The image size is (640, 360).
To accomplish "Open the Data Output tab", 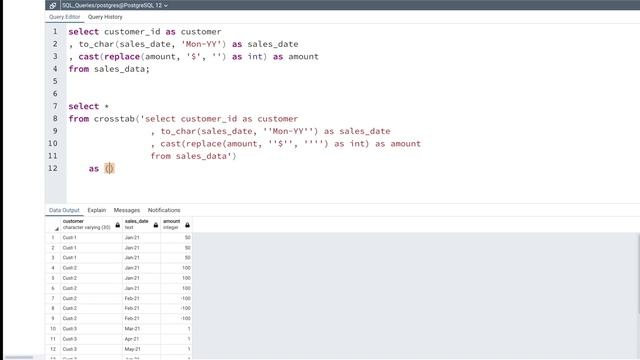I will coord(64,210).
